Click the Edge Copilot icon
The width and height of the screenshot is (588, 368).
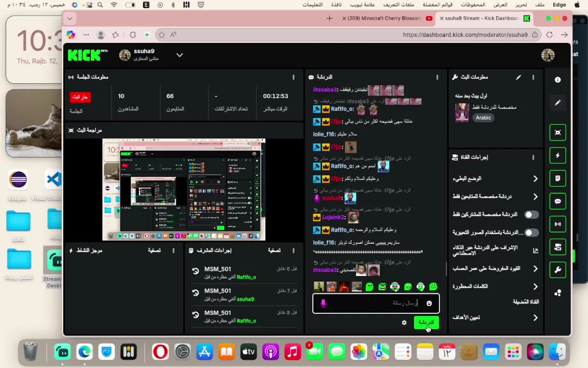70,35
